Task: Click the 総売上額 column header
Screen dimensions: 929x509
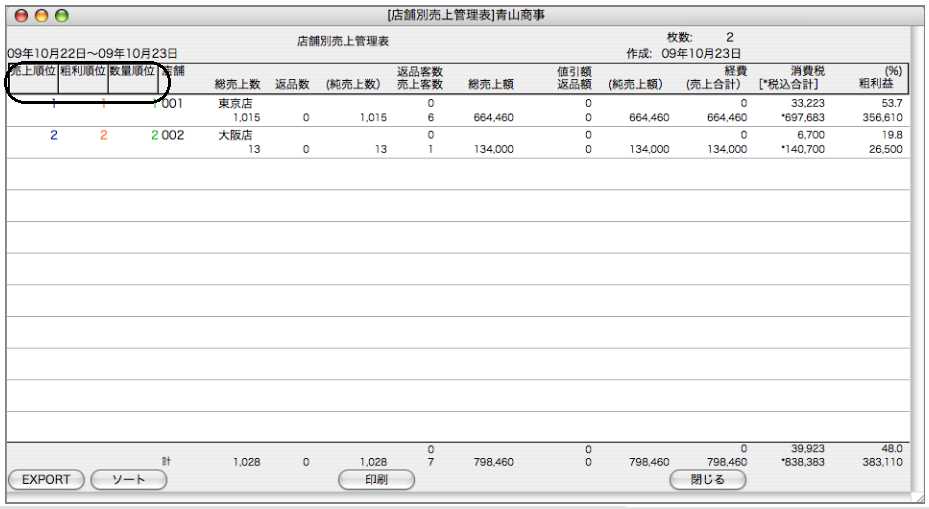Action: tap(491, 84)
